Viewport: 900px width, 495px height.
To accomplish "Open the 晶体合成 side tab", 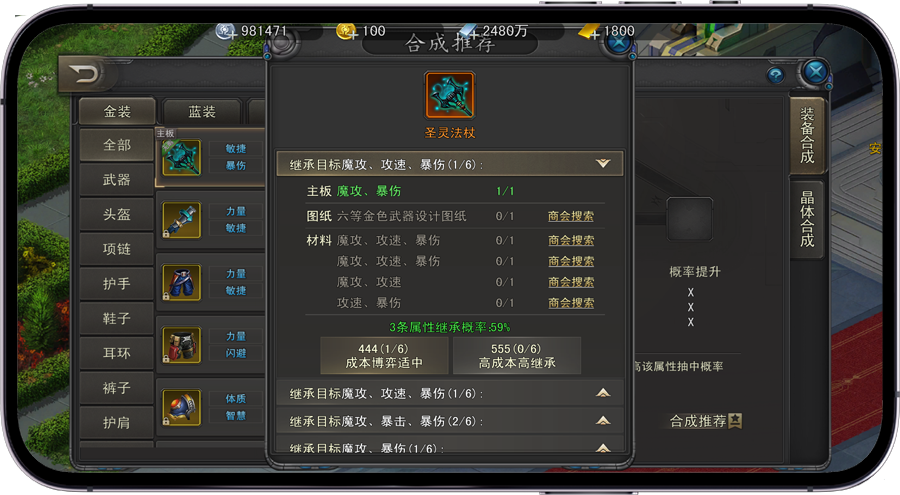I will (807, 219).
